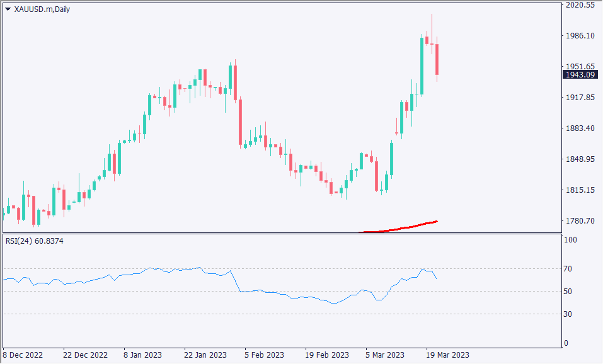Screen dimensions: 603x364
Task: Select the RSI scale value 0
Action: point(566,343)
